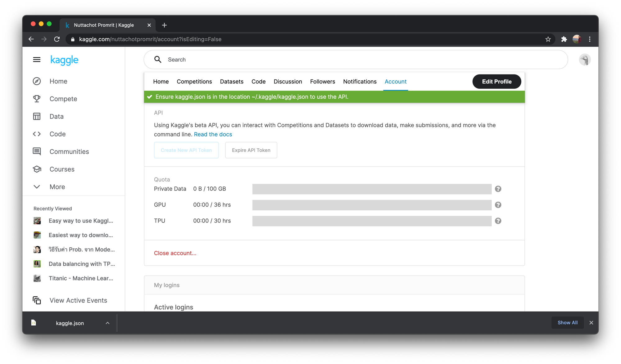The height and width of the screenshot is (364, 621).
Task: Click help icon for GPU quota
Action: 498,205
